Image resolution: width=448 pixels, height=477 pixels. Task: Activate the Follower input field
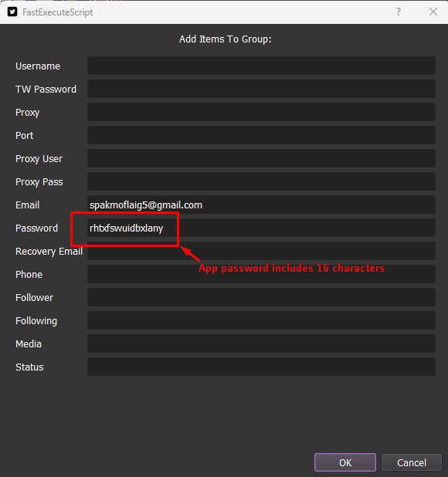tap(261, 297)
